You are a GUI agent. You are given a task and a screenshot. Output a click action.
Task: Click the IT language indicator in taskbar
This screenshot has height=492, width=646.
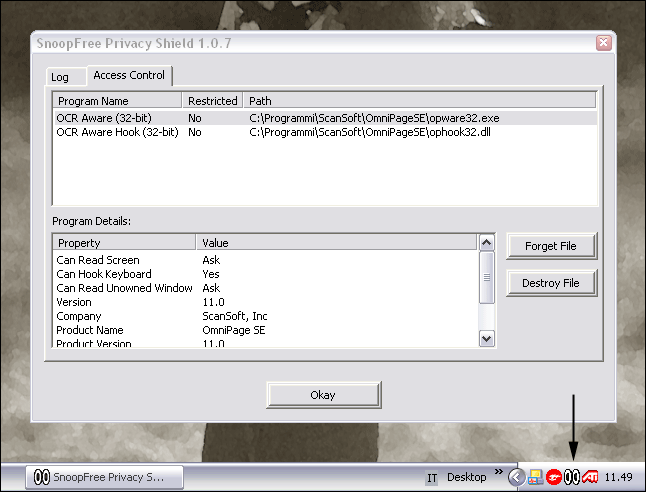pos(432,478)
